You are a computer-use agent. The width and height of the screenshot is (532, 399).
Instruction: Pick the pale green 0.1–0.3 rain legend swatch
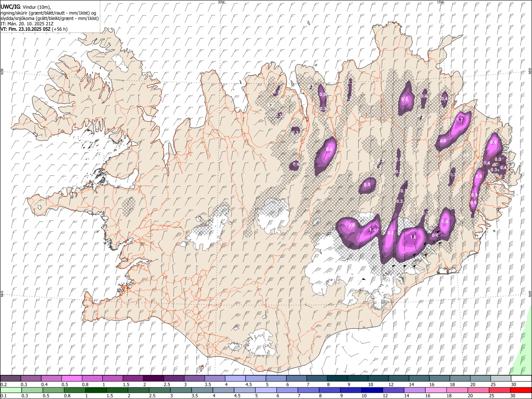click(11, 390)
